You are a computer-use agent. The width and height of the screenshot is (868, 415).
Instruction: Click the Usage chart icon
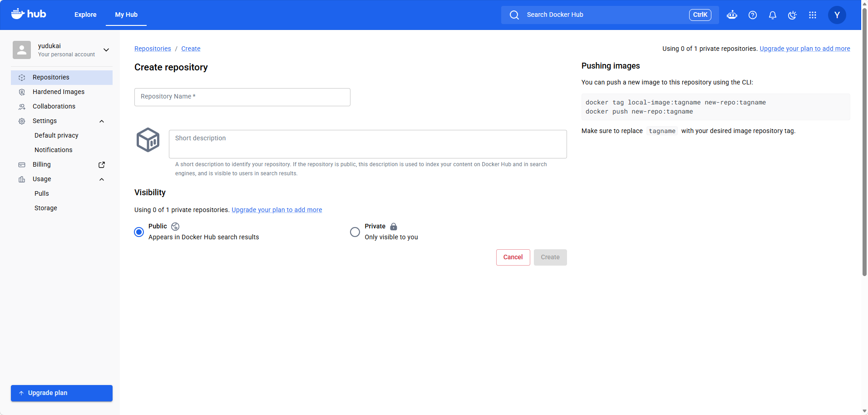pos(22,179)
